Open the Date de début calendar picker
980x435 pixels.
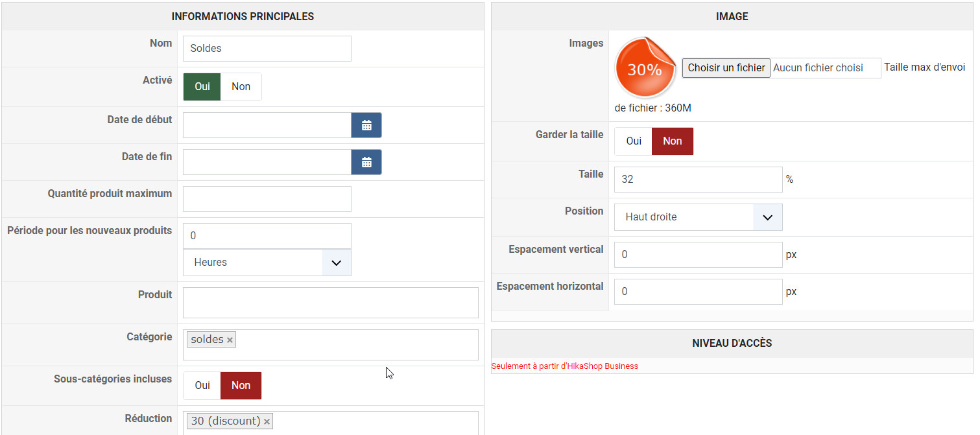[366, 125]
